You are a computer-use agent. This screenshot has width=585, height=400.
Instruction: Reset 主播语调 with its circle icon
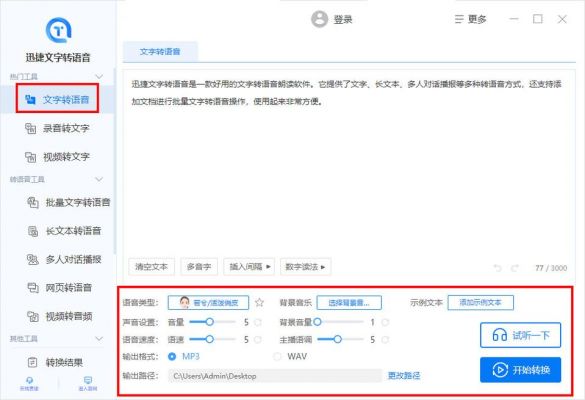[385, 340]
